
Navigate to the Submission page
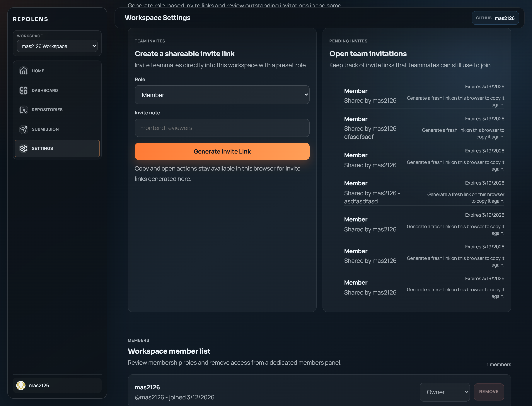[45, 129]
